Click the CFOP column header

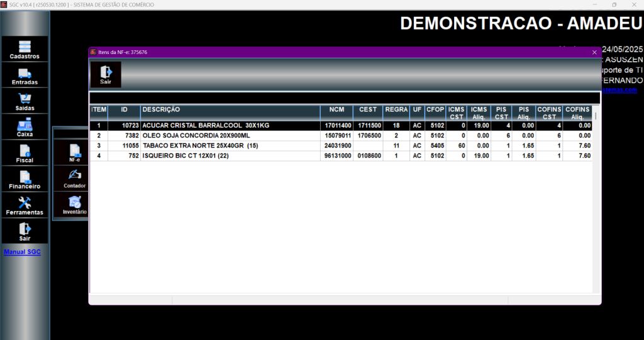435,113
